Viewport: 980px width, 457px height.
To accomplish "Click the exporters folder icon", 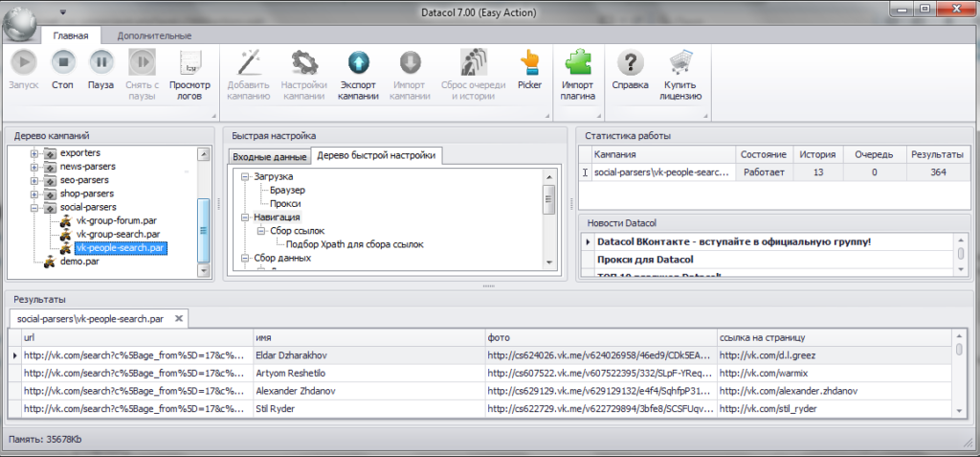I will point(50,152).
